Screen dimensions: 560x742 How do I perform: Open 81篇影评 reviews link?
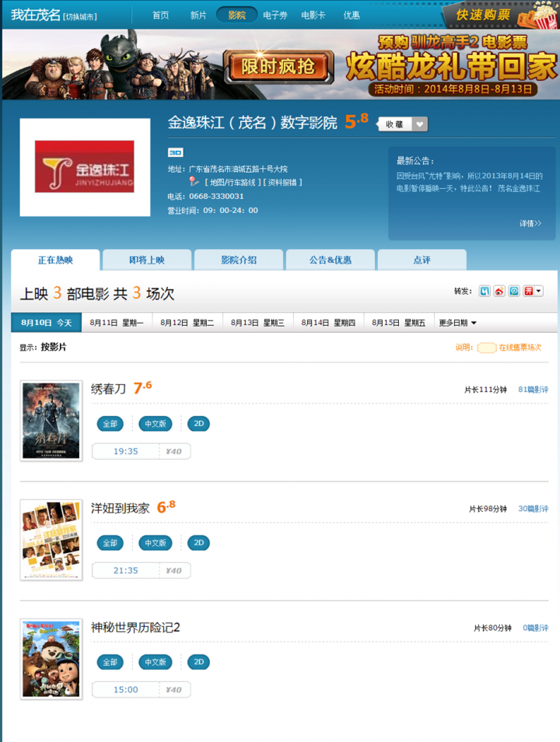coord(533,390)
